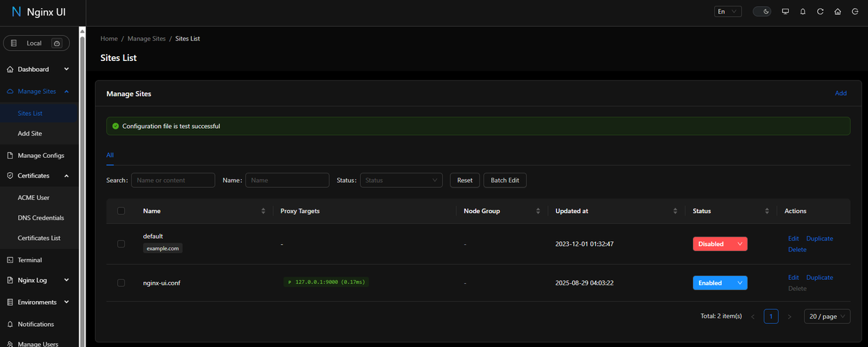Click the Name filter input field

click(288, 180)
